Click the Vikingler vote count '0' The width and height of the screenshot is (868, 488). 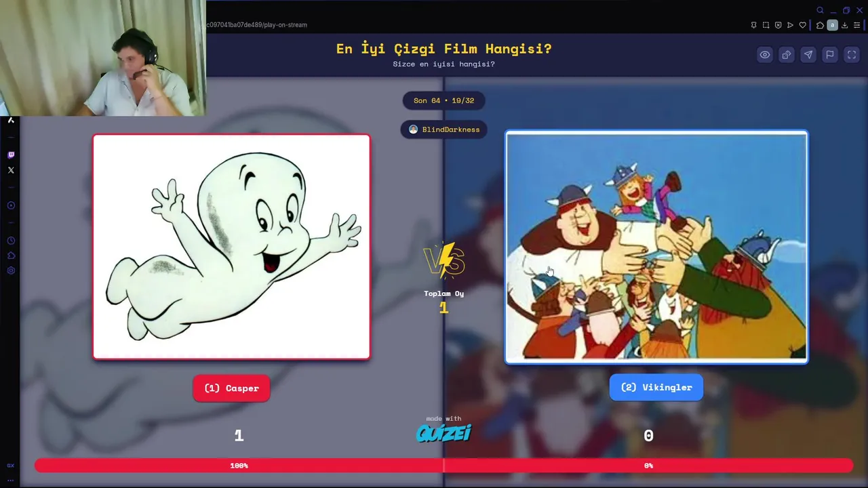click(648, 436)
